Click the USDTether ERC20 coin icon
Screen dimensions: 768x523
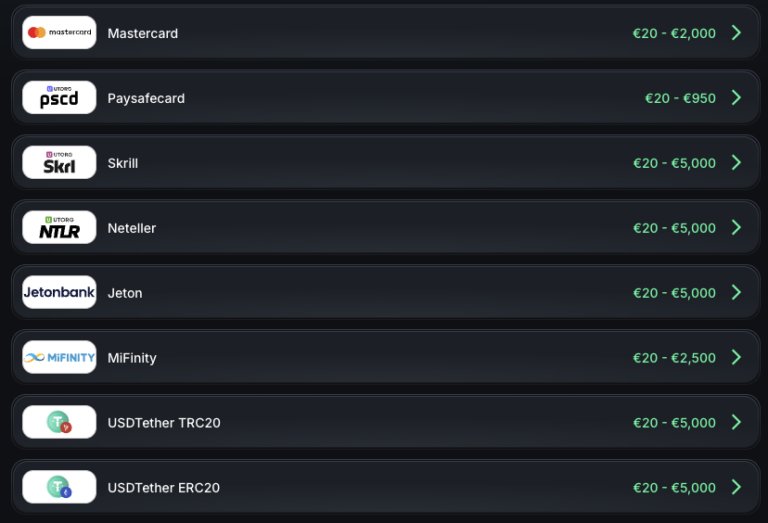point(59,487)
